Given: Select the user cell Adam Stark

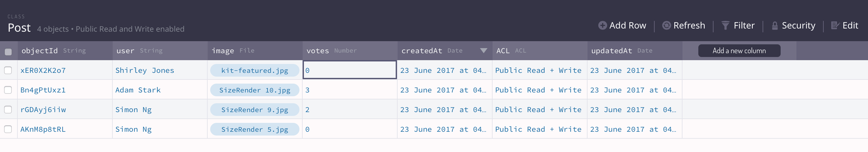Looking at the screenshot, I should coord(138,90).
